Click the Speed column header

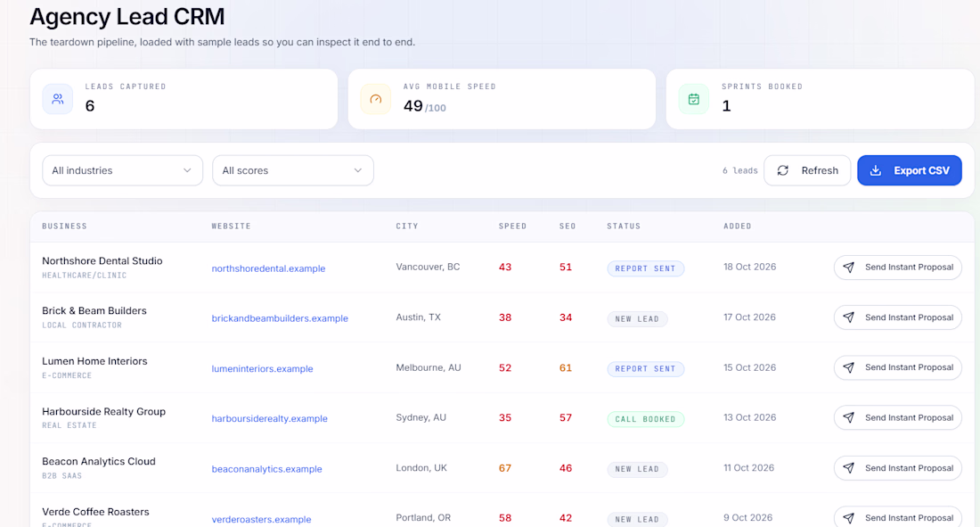point(512,226)
